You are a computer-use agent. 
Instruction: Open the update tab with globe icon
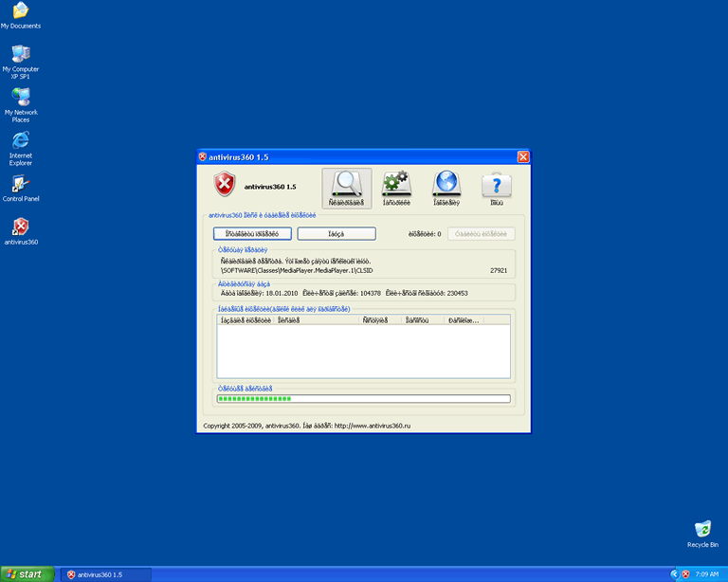coord(446,188)
